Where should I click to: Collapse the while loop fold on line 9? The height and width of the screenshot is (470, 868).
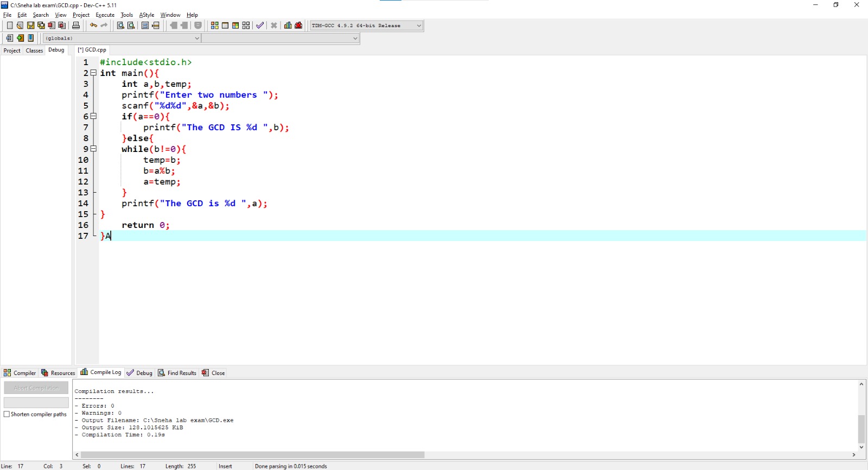[x=93, y=149]
